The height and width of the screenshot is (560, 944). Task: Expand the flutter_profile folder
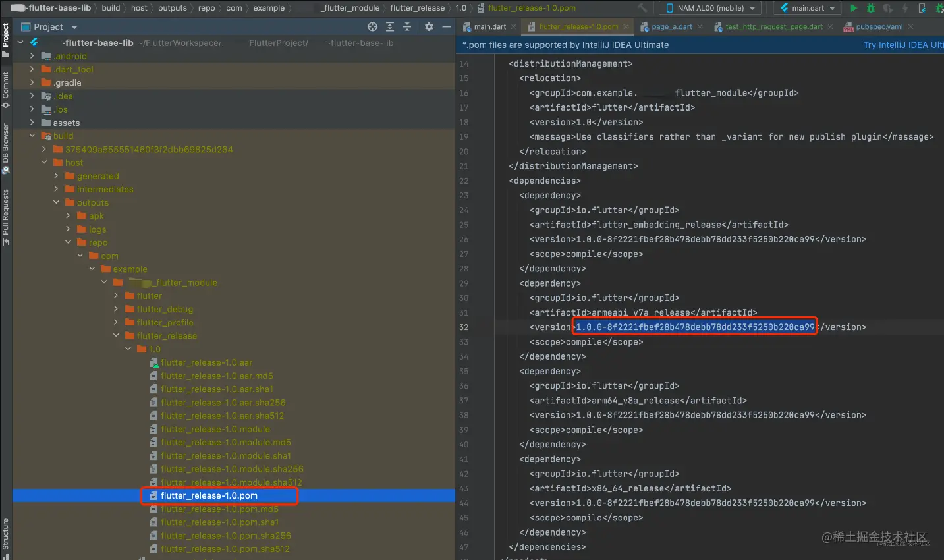click(116, 322)
